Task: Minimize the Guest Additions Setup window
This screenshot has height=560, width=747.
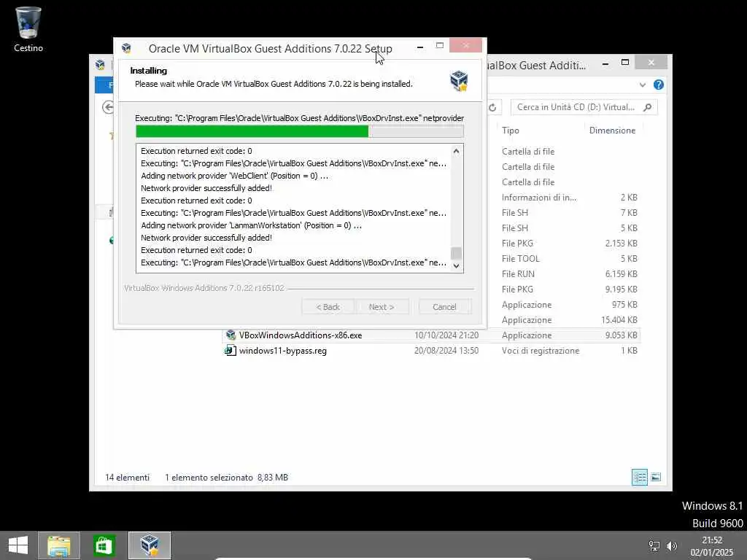Action: tap(419, 47)
